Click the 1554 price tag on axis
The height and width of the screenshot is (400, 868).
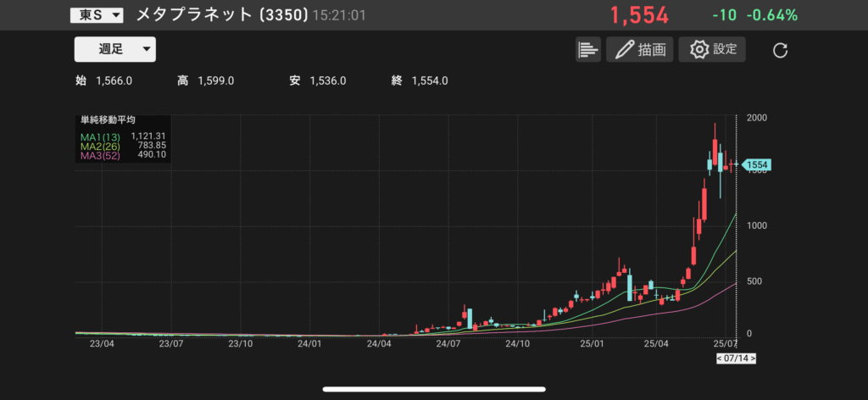coord(756,165)
